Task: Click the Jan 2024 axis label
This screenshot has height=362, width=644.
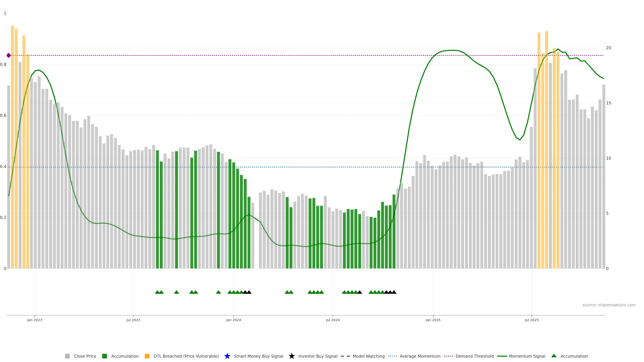Action: (x=233, y=320)
